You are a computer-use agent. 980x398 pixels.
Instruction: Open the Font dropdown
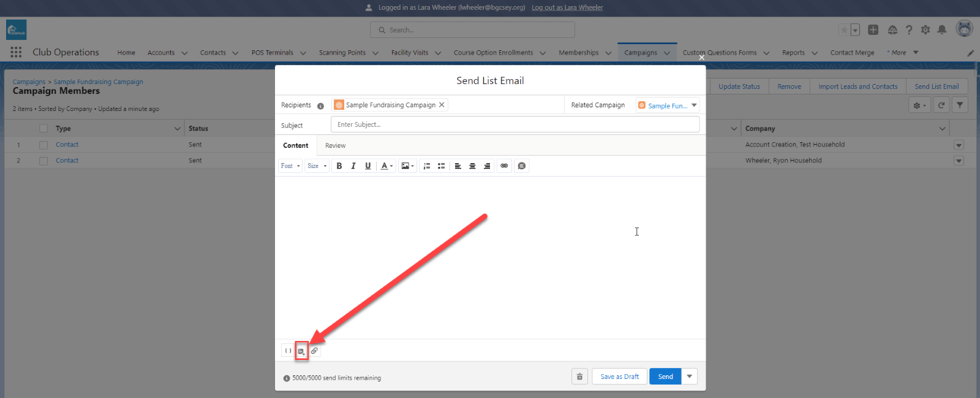(x=290, y=166)
